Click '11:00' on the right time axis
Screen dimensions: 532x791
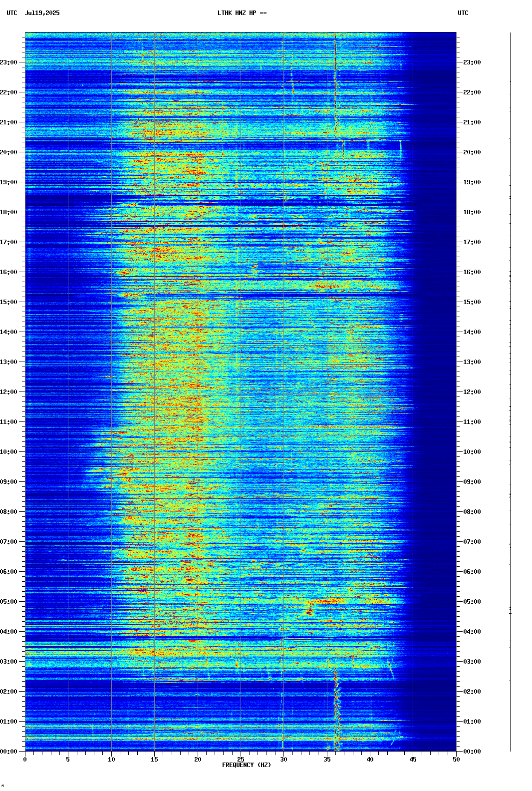(472, 422)
